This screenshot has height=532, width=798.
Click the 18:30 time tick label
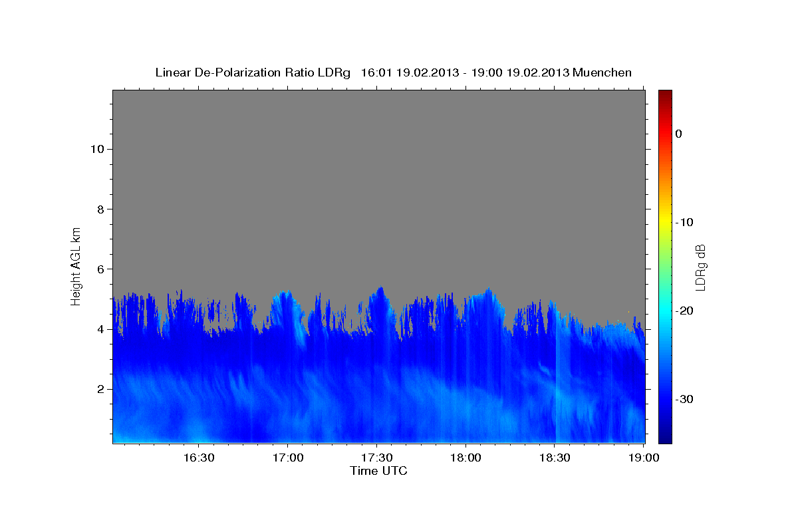(x=555, y=458)
